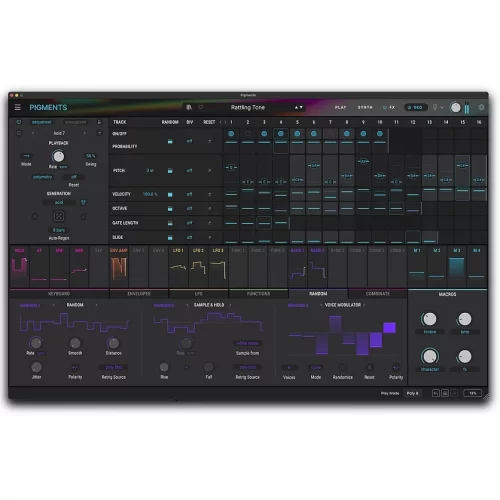Click the Velocity row random dice icon

170,194
